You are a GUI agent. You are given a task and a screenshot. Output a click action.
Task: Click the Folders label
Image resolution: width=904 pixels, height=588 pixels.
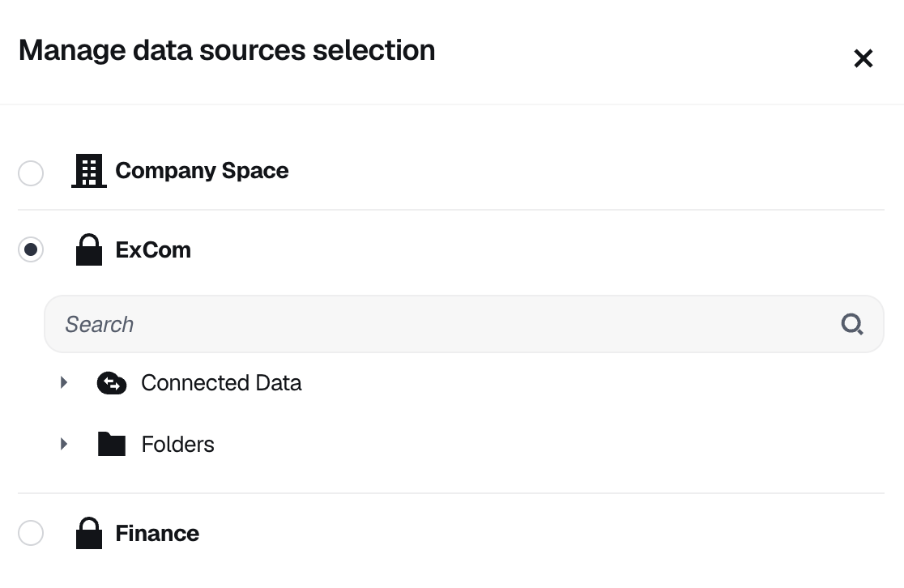(177, 445)
